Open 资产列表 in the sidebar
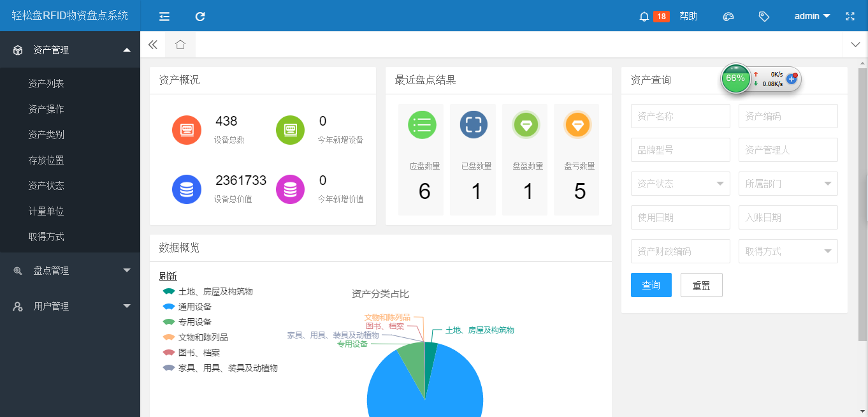The image size is (868, 417). [47, 84]
